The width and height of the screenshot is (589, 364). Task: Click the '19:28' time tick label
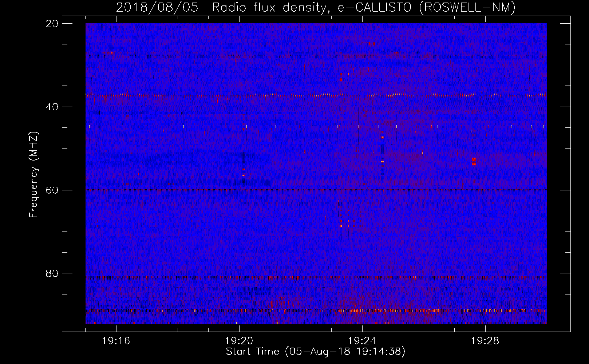(x=485, y=341)
